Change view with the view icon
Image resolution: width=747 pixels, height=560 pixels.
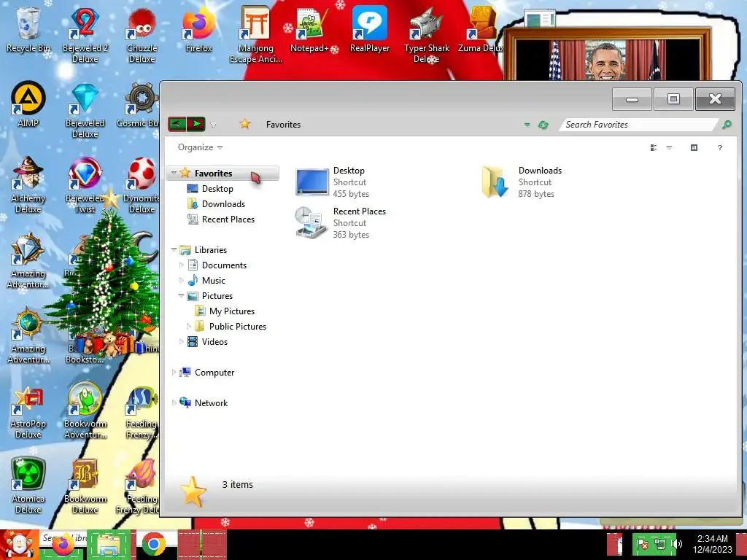(x=654, y=147)
